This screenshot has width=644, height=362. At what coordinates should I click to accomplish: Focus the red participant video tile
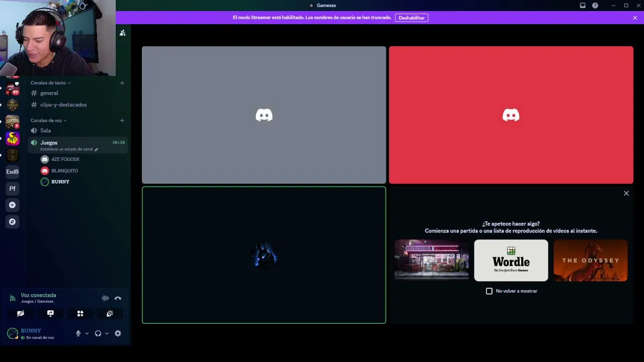(x=511, y=115)
